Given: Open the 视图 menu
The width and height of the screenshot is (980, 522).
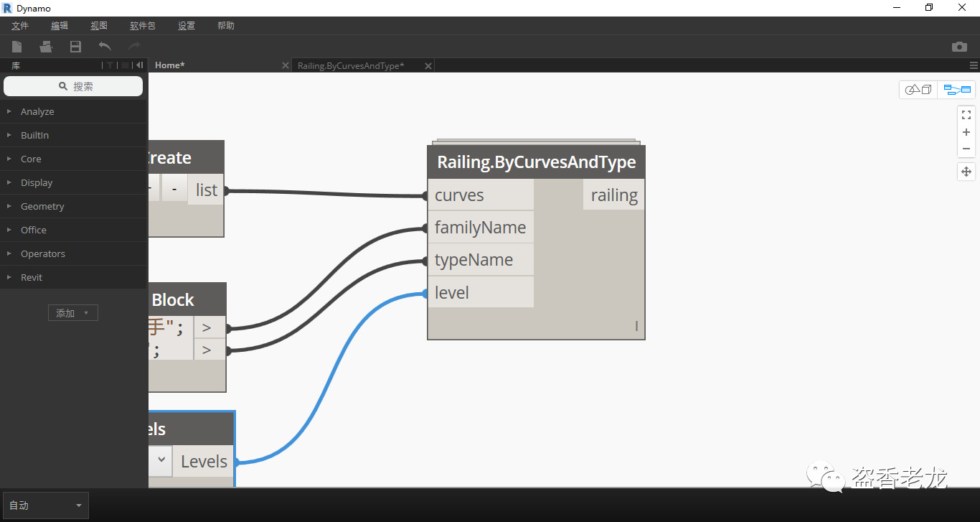Looking at the screenshot, I should (x=99, y=26).
